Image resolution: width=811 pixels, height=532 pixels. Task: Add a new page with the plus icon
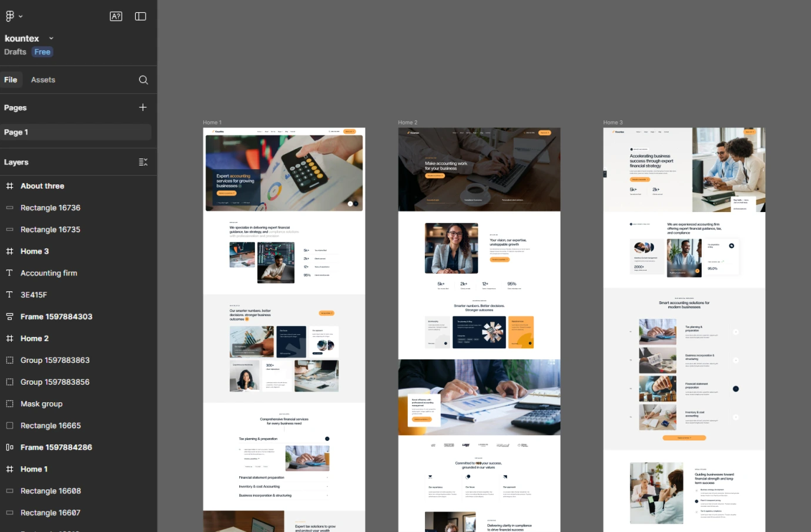pyautogui.click(x=143, y=107)
